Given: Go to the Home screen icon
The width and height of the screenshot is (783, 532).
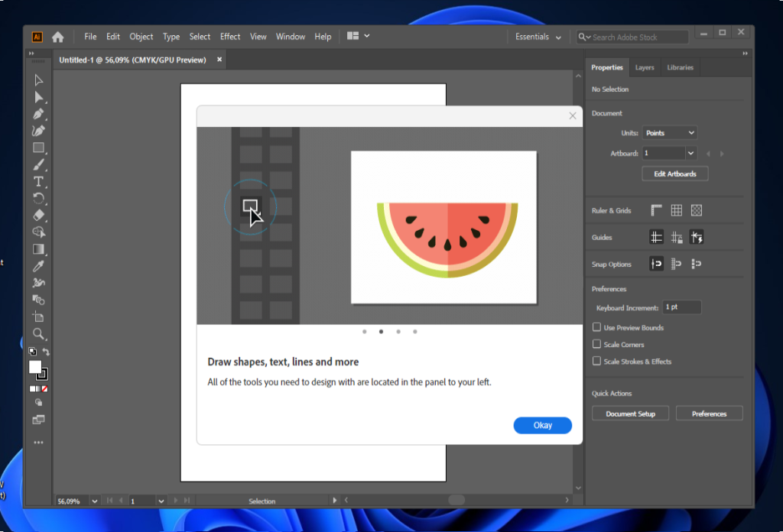Looking at the screenshot, I should (x=58, y=37).
